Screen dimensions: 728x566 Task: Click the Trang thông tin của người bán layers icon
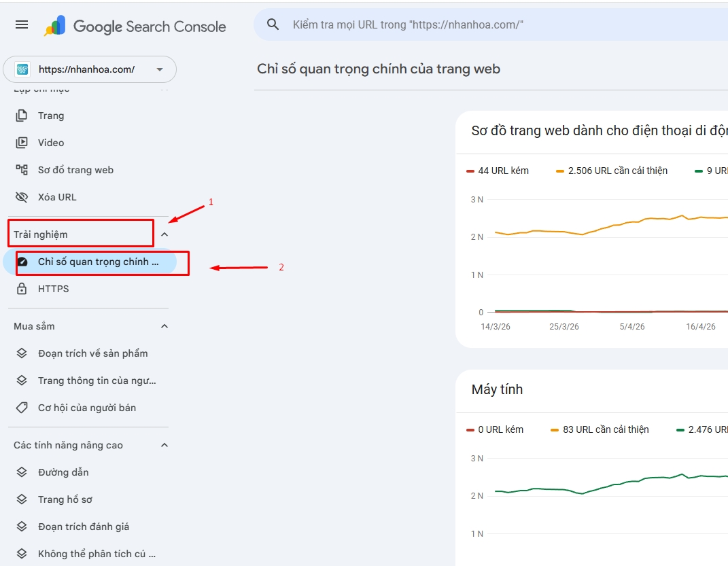click(22, 381)
